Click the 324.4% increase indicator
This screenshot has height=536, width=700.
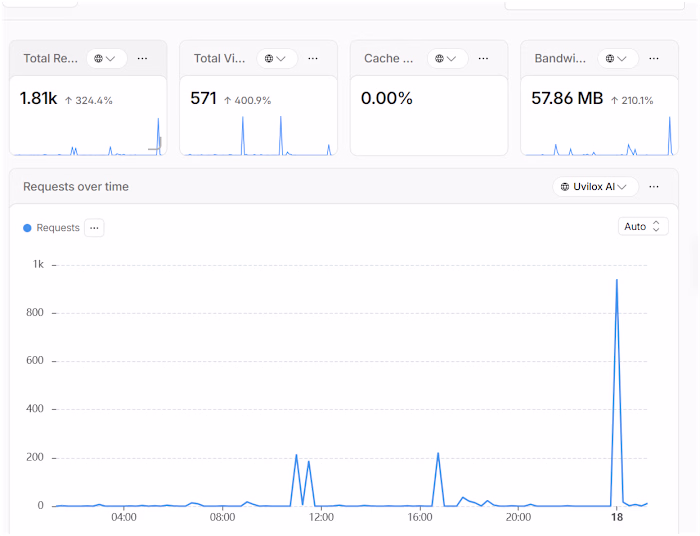click(89, 100)
